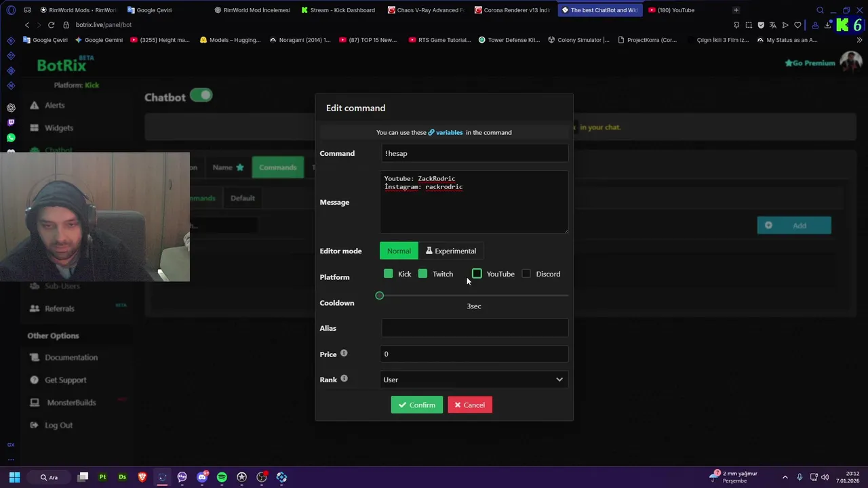The width and height of the screenshot is (868, 488).
Task: Open the Rank dropdown set to User
Action: point(474,380)
